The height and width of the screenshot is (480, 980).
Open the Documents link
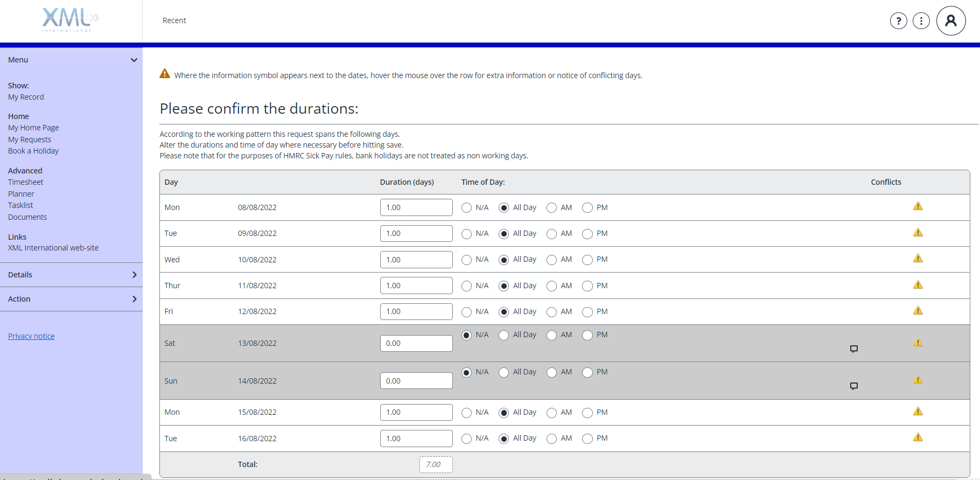(x=27, y=217)
